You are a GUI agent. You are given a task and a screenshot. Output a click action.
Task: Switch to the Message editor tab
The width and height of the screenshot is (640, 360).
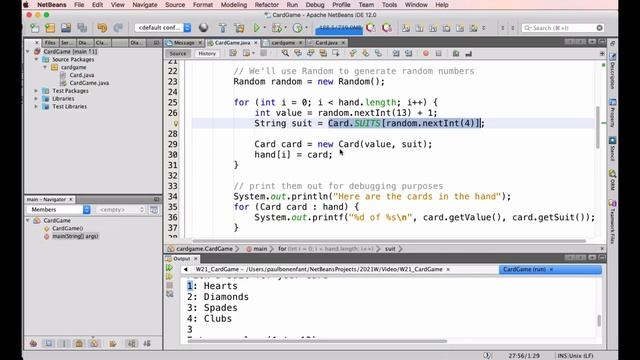click(x=184, y=42)
